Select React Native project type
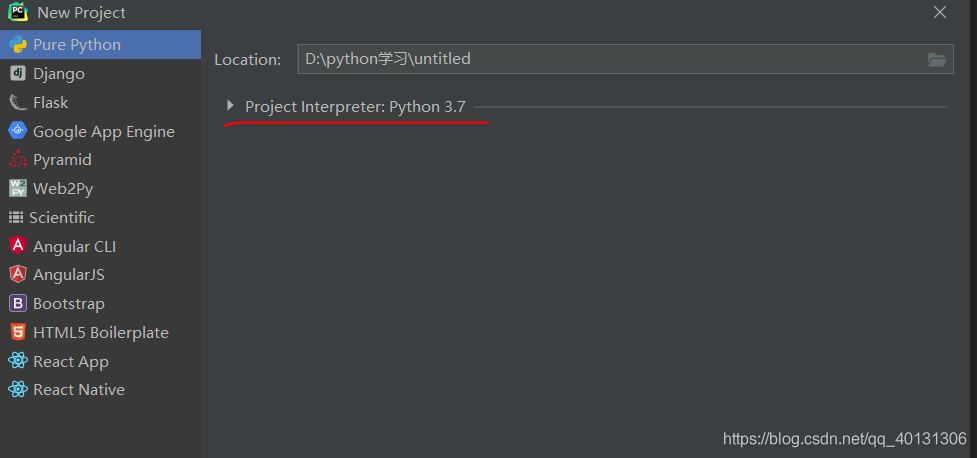977x458 pixels. click(x=78, y=390)
